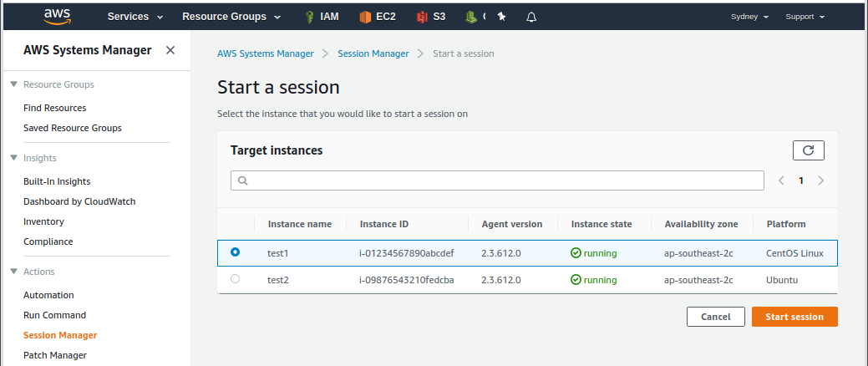Refresh the Target instances list
Screen dimensions: 868x366
point(808,150)
